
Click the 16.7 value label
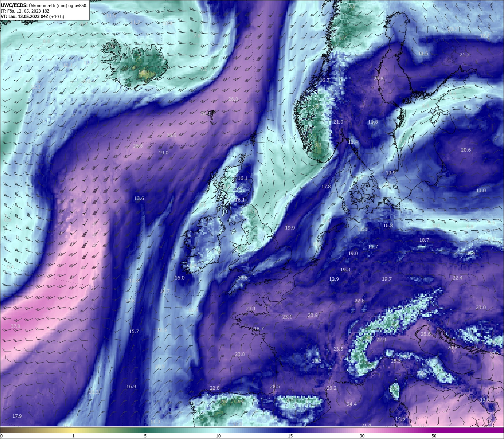tap(324, 80)
